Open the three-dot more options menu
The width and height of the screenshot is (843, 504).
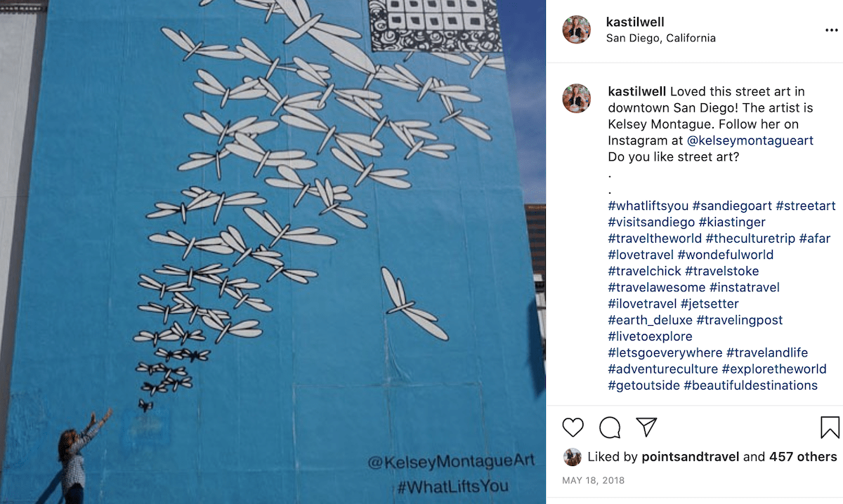[x=832, y=30]
